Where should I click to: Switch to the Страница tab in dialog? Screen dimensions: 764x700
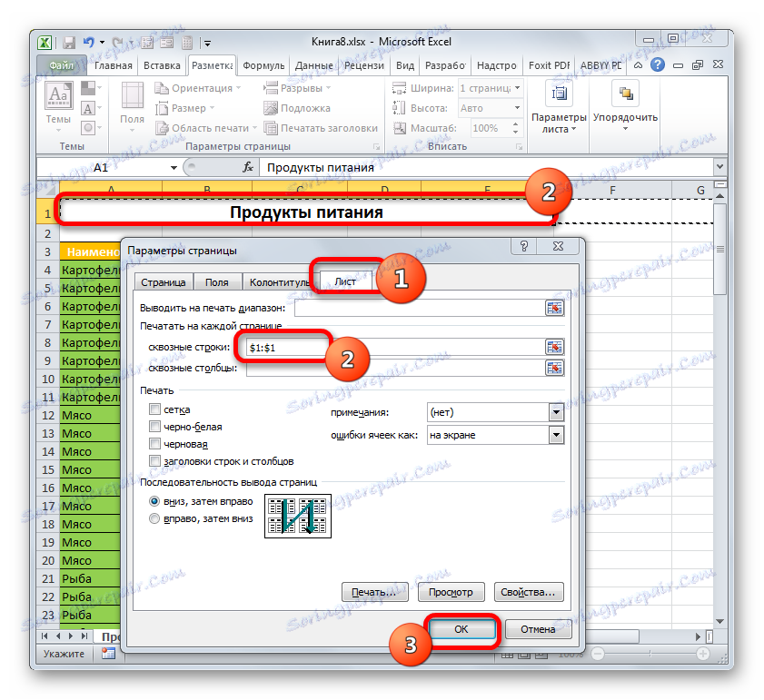[x=164, y=282]
